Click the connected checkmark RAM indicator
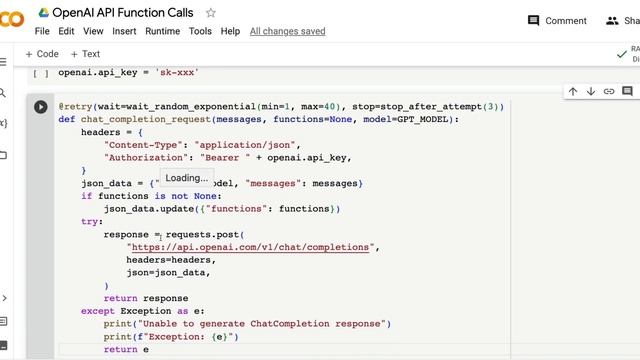 click(x=622, y=54)
